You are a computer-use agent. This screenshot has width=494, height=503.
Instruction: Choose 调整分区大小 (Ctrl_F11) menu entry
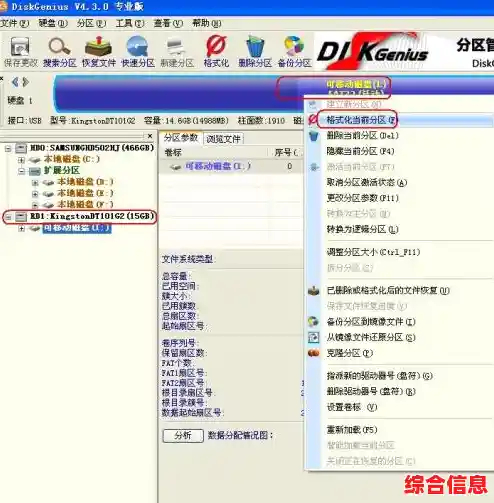pyautogui.click(x=373, y=252)
